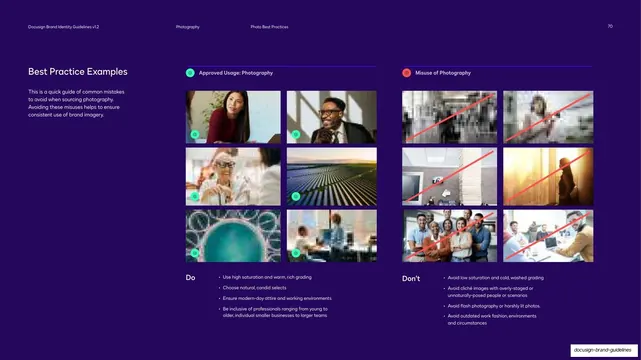
Task: Click green badge on teal cell macro photo
Action: [x=195, y=253]
